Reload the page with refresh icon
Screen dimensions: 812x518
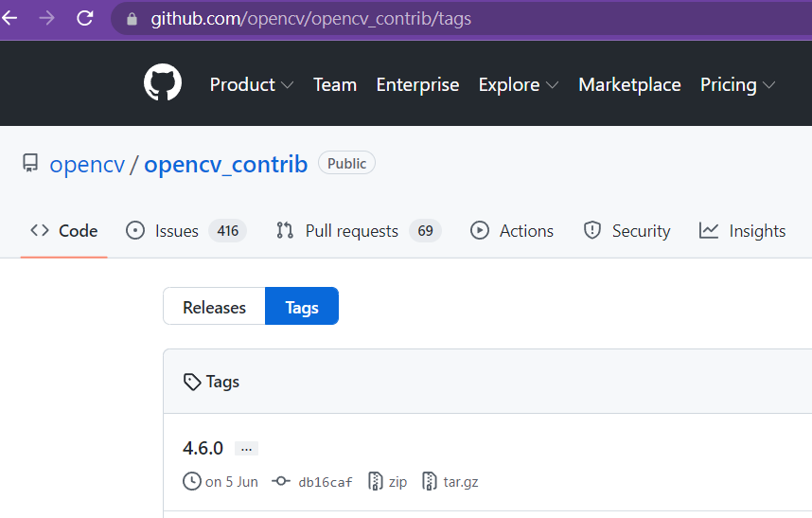tap(84, 19)
